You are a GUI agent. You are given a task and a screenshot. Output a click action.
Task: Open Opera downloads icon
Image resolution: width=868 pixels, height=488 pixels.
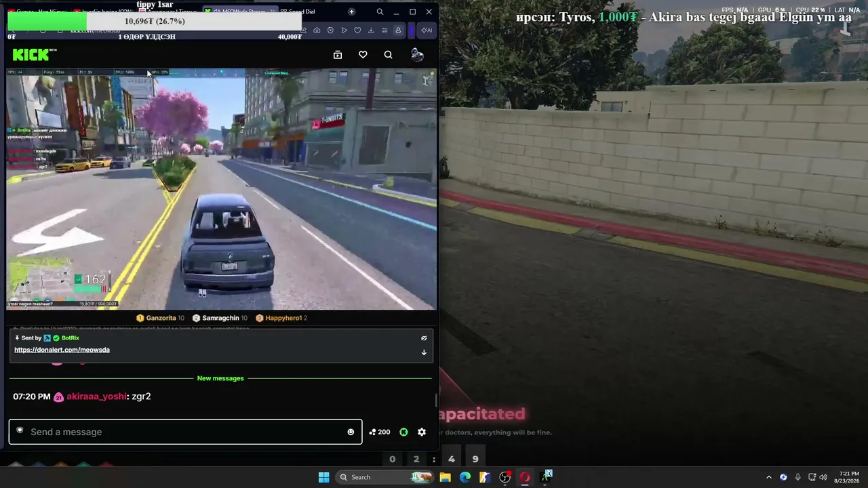tap(371, 30)
